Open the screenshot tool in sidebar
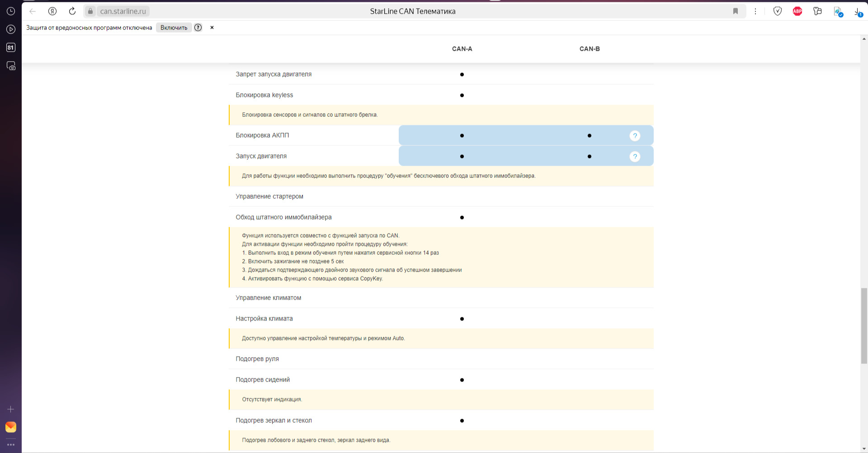The image size is (868, 453). click(11, 66)
